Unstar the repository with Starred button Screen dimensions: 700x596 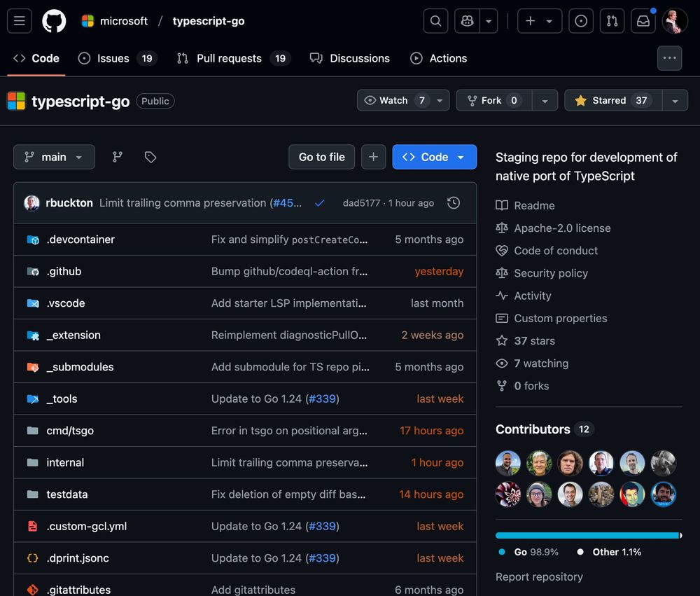tap(613, 100)
